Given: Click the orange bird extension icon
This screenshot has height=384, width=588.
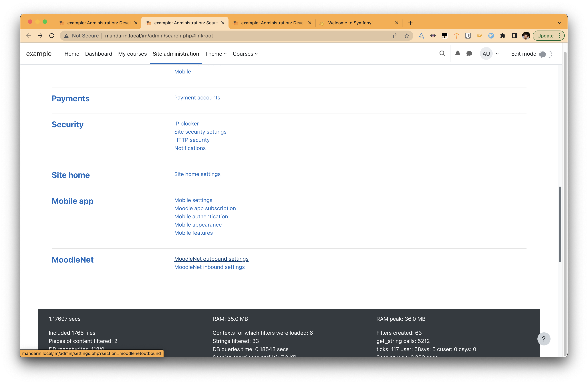Looking at the screenshot, I should [x=479, y=36].
